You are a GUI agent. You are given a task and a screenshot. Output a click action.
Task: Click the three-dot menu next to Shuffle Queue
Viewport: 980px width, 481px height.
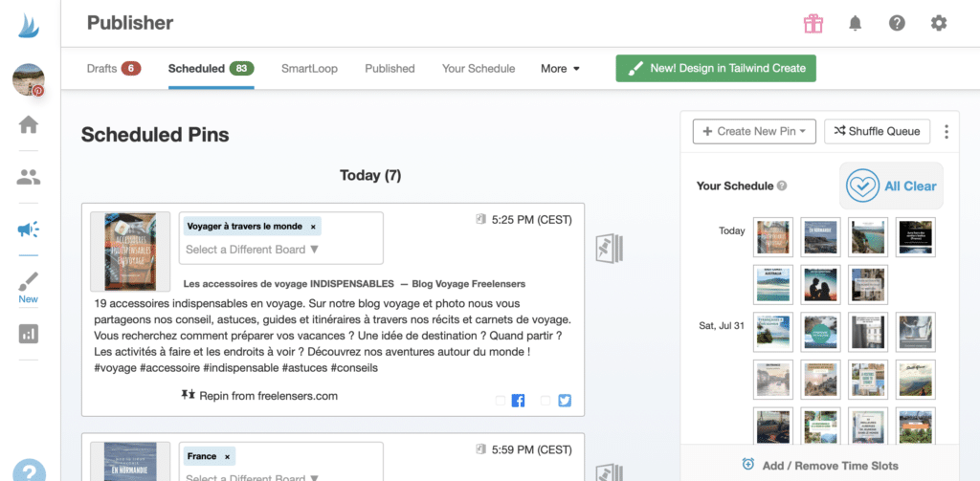coord(947,132)
